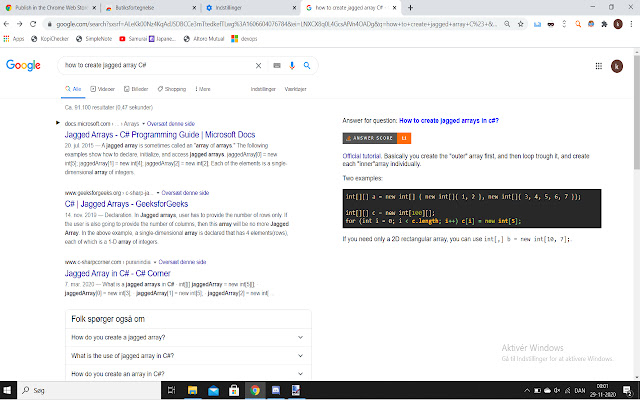The height and width of the screenshot is (400, 640).
Task: Close the Indstillinger tab
Action: pos(294,7)
